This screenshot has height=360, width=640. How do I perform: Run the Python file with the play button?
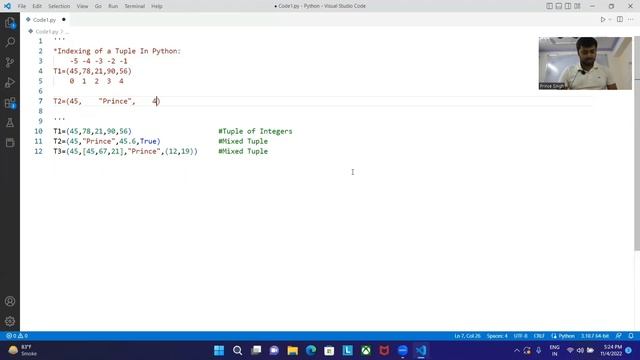(602, 20)
